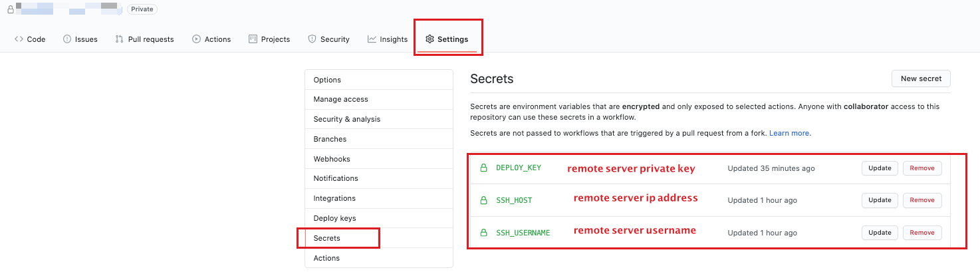Go to Pull requests tab
Viewport: 980px width, 274px height.
coord(144,39)
